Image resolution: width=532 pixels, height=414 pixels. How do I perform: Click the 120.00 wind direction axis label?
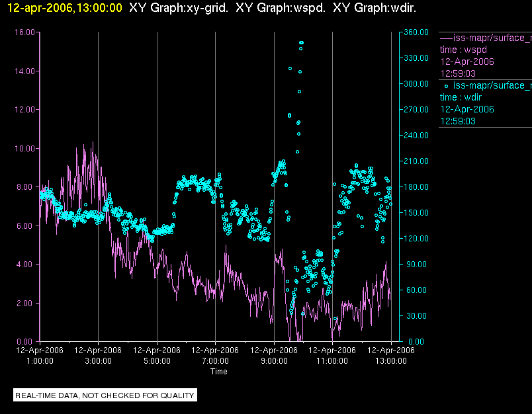click(416, 238)
